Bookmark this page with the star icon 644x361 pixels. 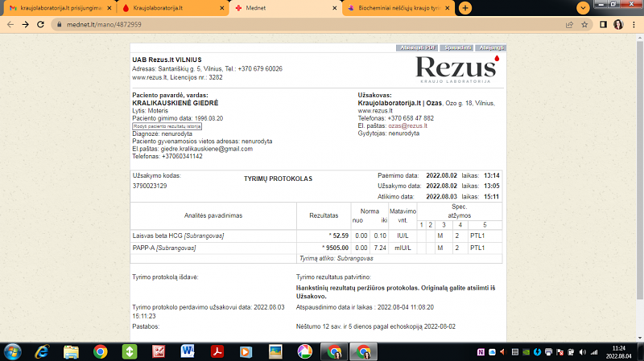point(586,25)
